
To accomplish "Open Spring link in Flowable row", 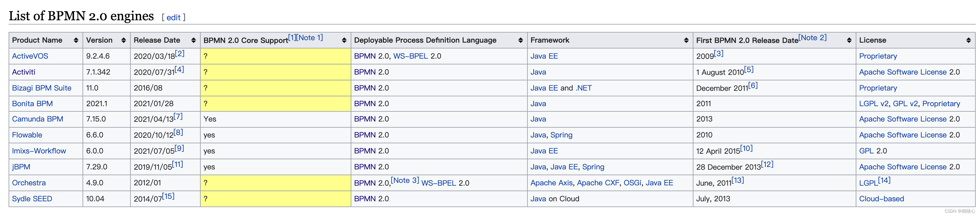I will [561, 135].
